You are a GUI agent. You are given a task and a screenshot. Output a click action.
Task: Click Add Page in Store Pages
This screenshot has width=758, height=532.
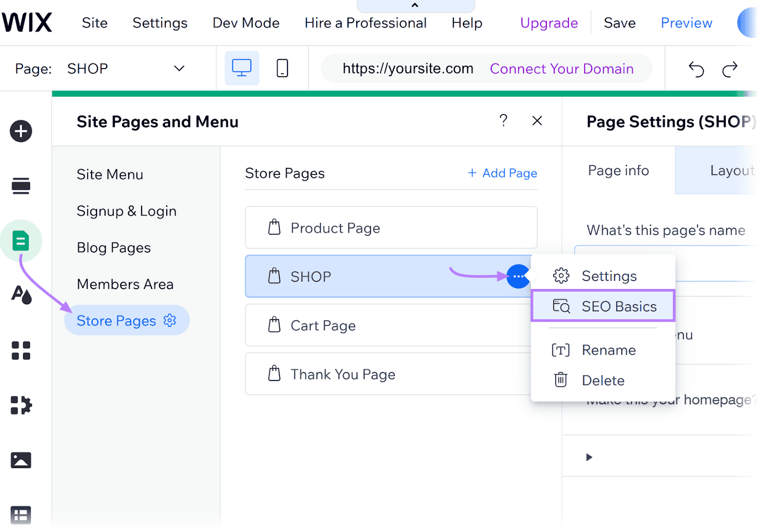[502, 173]
